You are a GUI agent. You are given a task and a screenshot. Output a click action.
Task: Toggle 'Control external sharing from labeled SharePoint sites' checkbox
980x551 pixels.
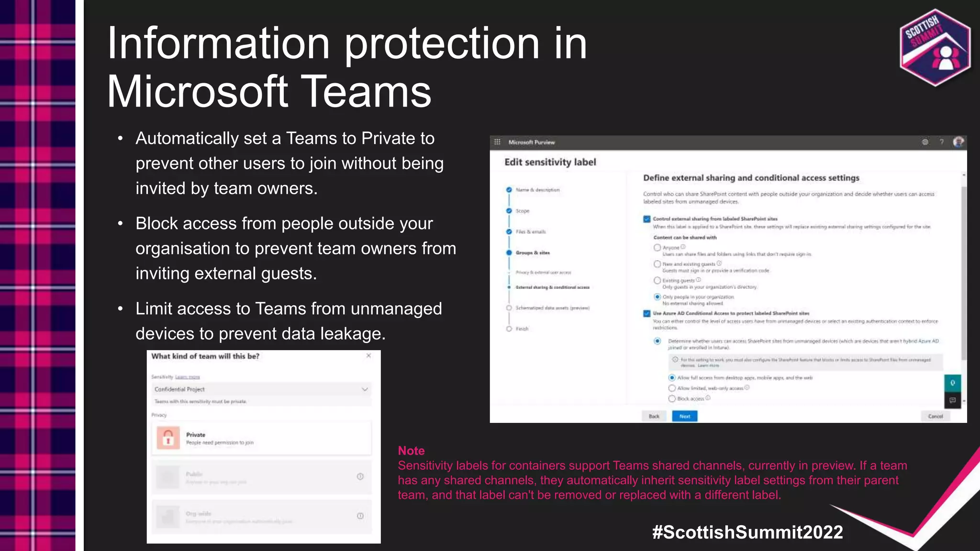647,219
